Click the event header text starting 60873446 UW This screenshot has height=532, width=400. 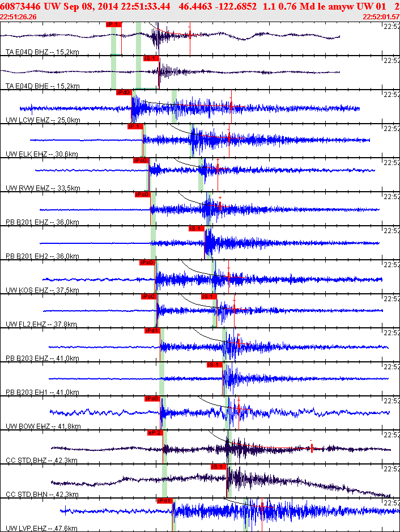point(200,6)
